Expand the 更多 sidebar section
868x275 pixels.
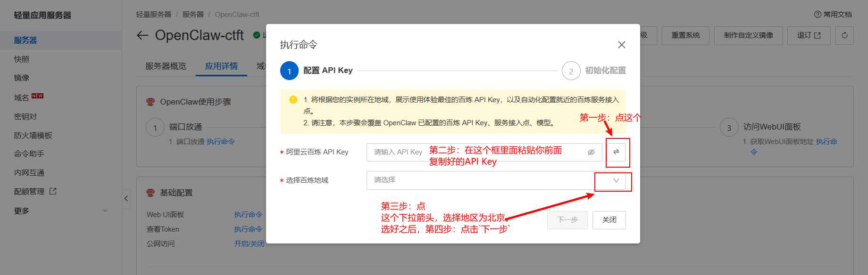pos(61,211)
